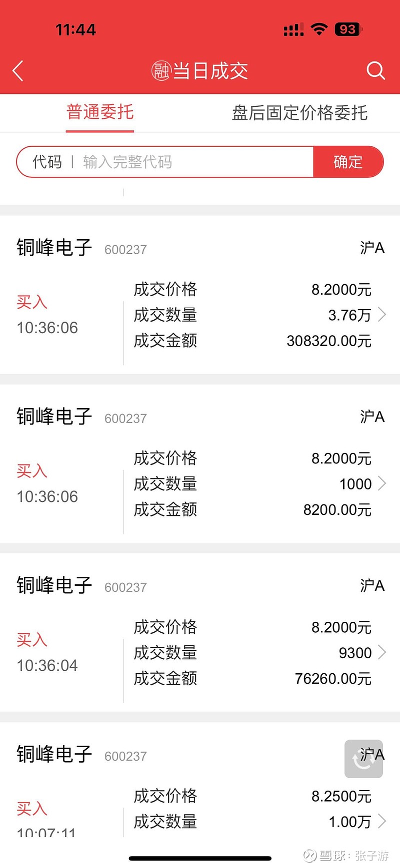Screen dimensions: 400x868
Task: Switch to 普通委托 tab
Action: click(x=100, y=112)
